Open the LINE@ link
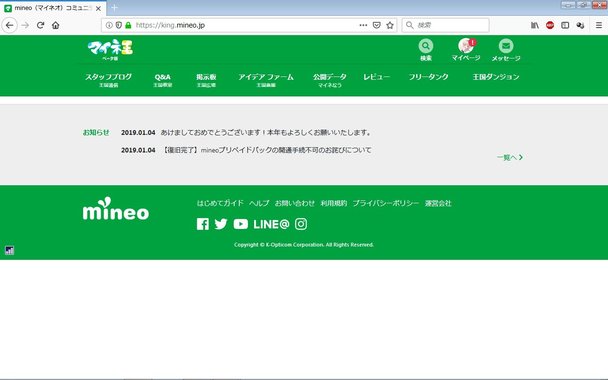This screenshot has height=380, width=608. (271, 224)
